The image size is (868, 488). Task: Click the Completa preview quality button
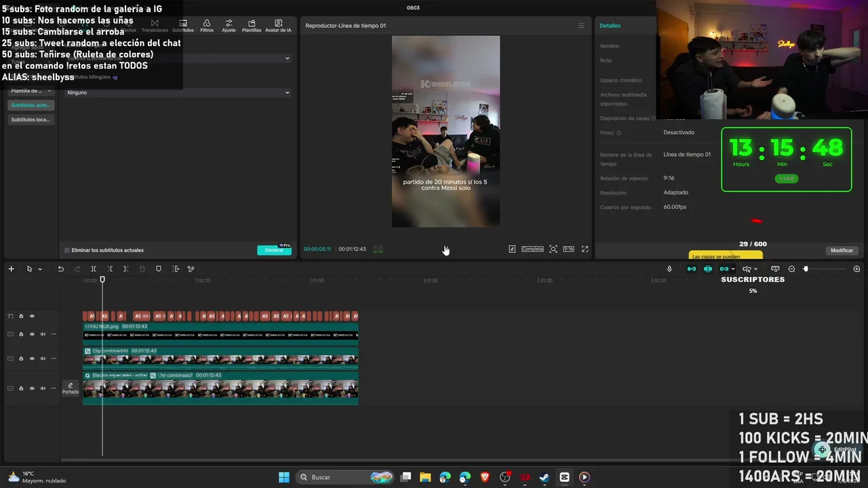coord(532,249)
